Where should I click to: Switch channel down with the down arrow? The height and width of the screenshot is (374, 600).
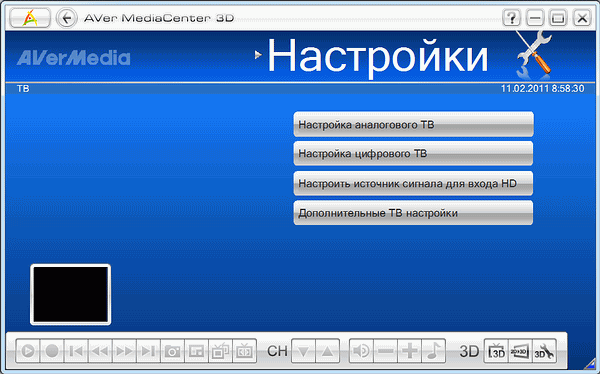click(x=303, y=351)
